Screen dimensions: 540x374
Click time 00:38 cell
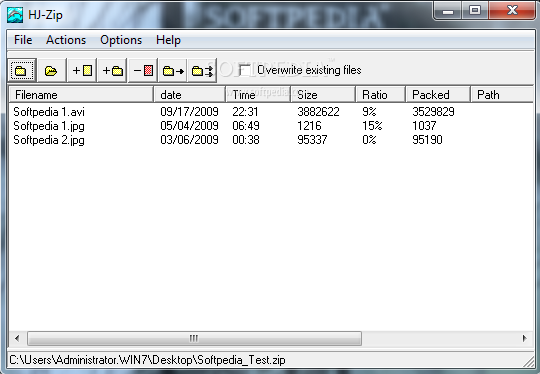click(x=246, y=140)
